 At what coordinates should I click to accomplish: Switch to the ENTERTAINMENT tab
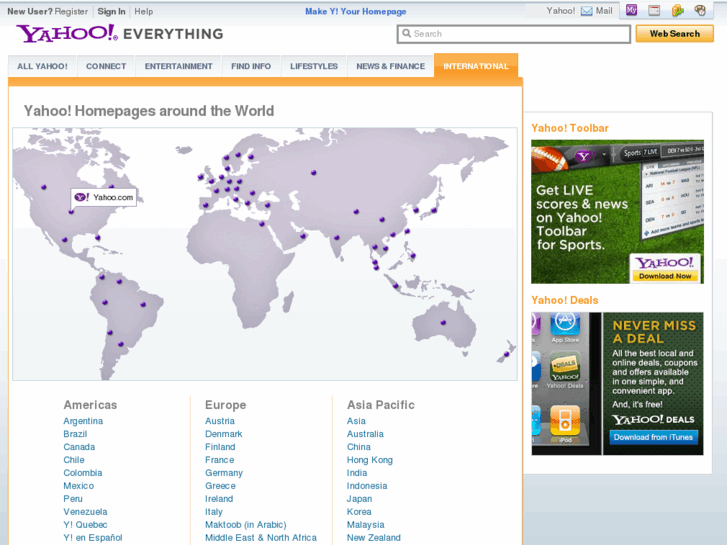click(179, 66)
